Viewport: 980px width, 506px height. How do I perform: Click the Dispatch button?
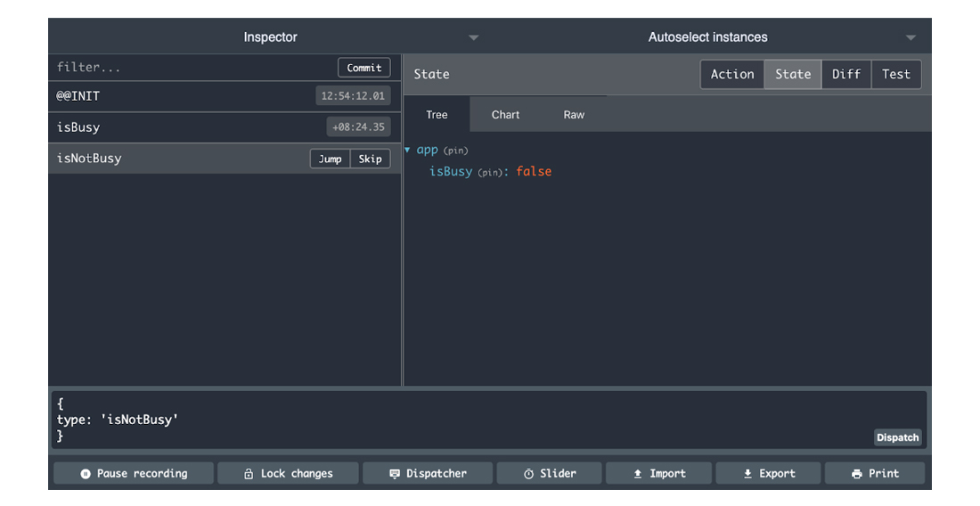[x=897, y=438]
